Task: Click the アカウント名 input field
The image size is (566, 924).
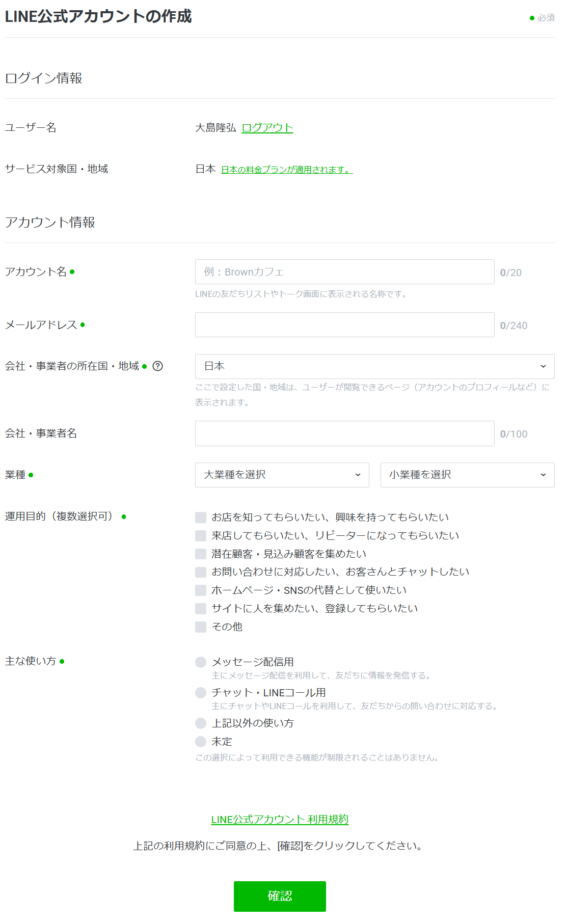Action: point(344,272)
